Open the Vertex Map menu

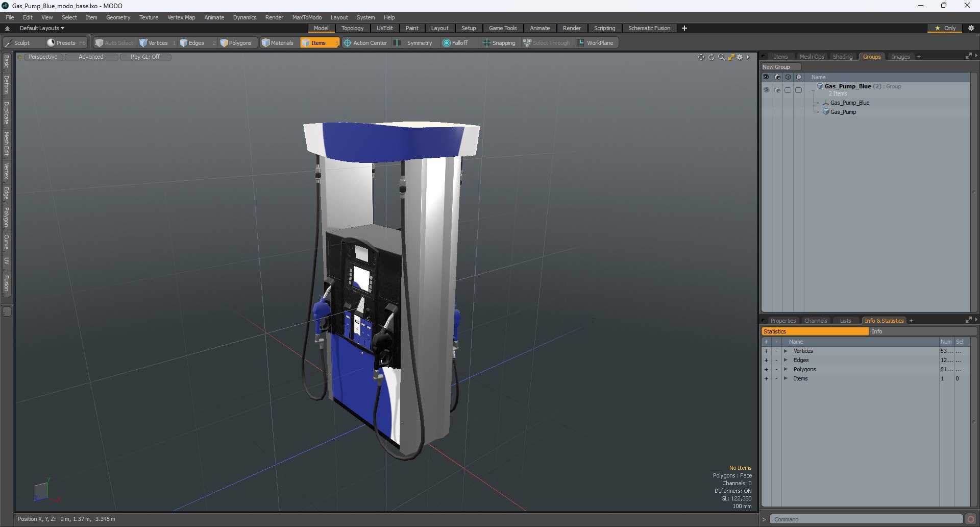pos(181,17)
